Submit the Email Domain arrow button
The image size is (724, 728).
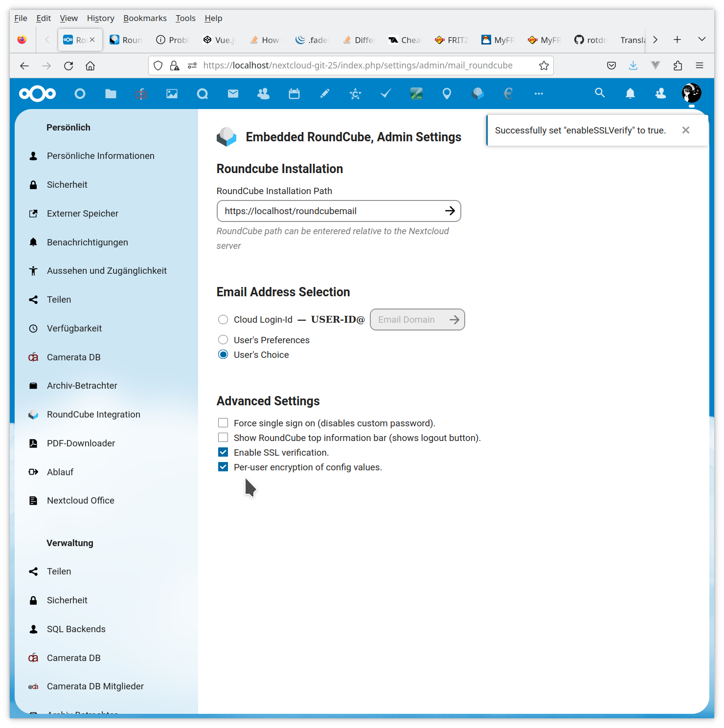click(x=454, y=319)
